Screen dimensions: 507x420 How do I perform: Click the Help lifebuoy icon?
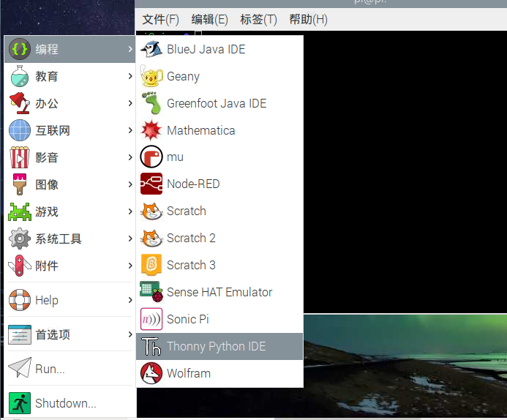(x=20, y=300)
